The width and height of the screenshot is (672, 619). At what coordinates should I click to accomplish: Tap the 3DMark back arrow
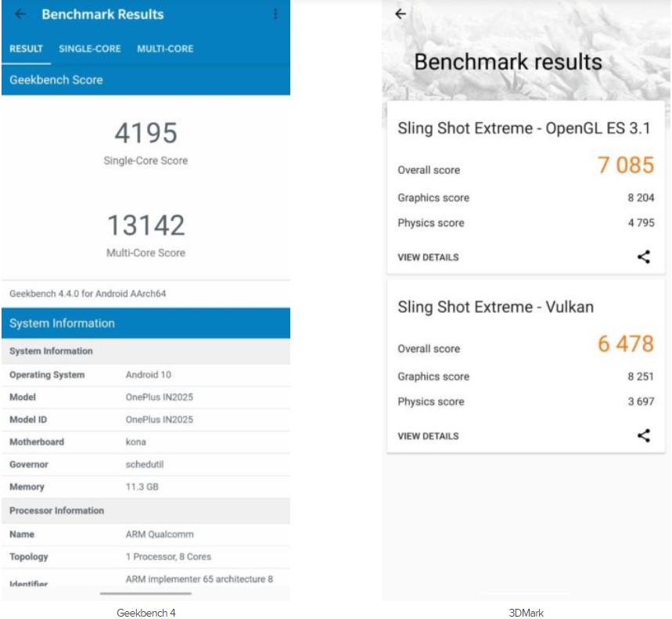pos(401,14)
